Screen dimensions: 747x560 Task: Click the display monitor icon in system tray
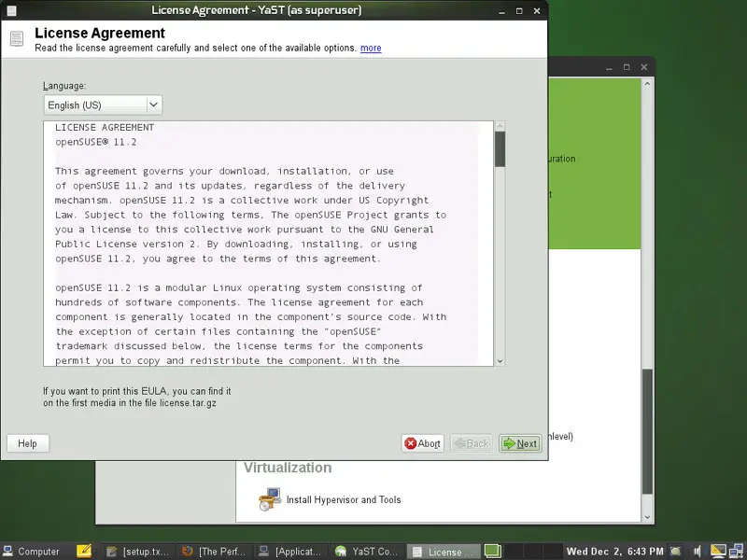pyautogui.click(x=718, y=551)
